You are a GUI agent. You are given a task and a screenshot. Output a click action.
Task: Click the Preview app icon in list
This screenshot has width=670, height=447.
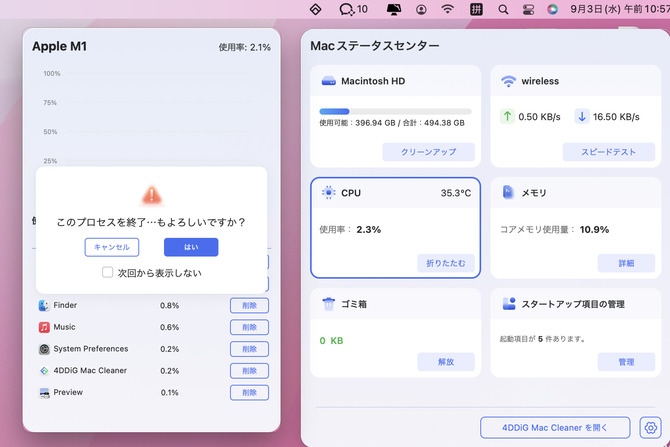[x=44, y=393]
